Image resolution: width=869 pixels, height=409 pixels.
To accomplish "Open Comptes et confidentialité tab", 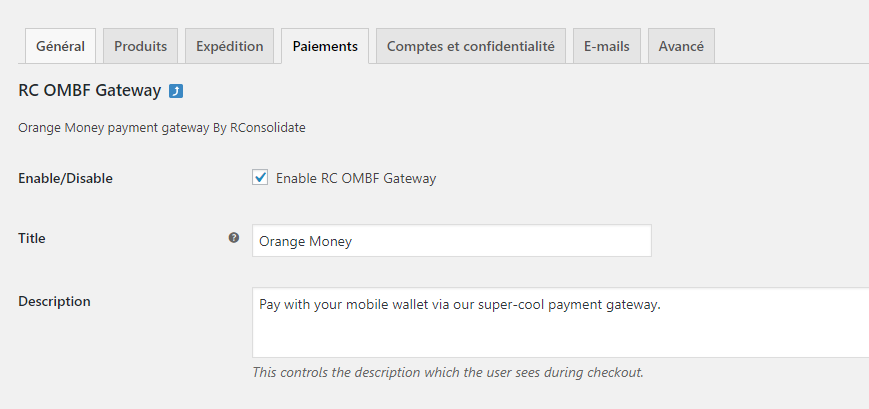I will point(471,46).
